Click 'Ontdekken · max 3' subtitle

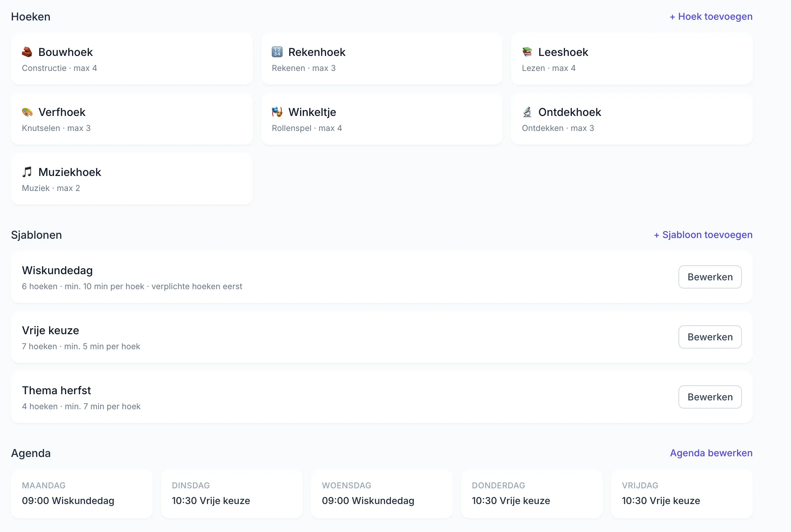[x=558, y=128]
